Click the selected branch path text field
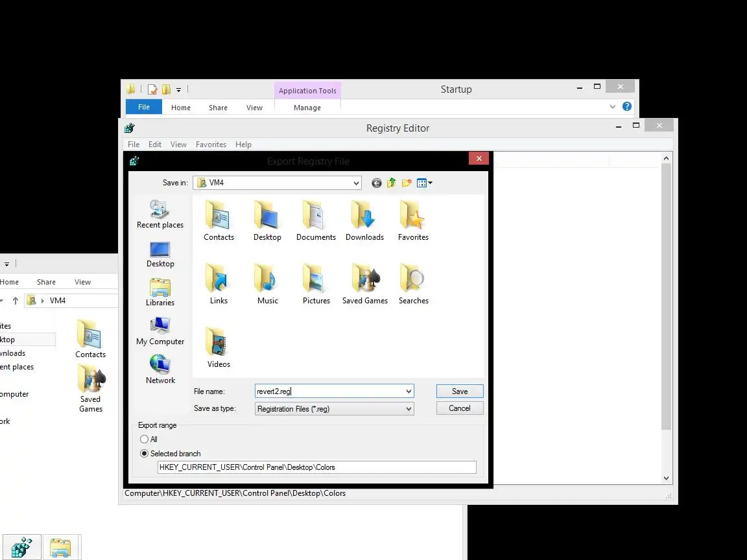Image resolution: width=747 pixels, height=560 pixels. 317,467
